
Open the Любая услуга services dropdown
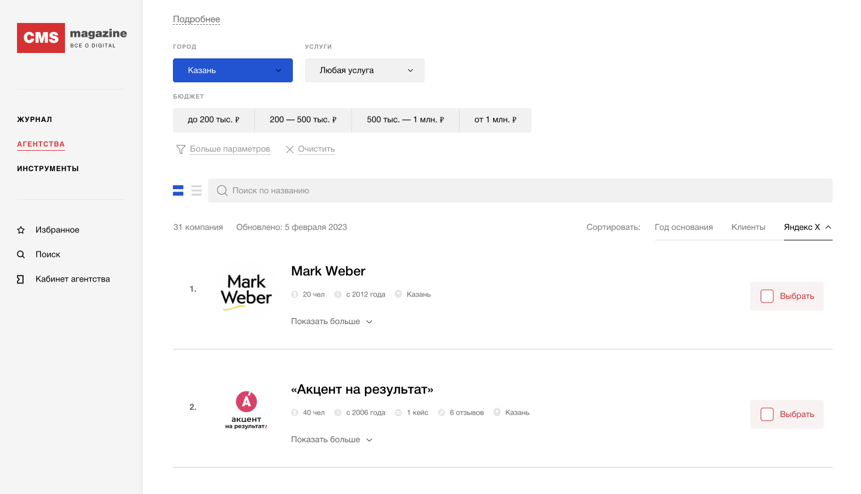(365, 70)
